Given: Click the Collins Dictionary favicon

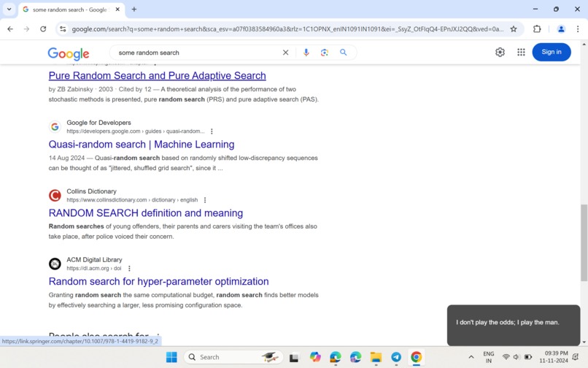Looking at the screenshot, I should click(x=55, y=195).
